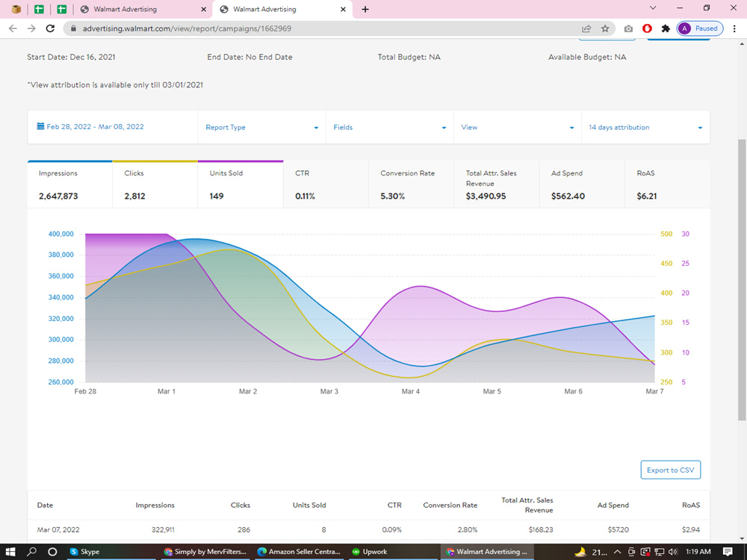Toggle the Clicks metric card
The height and width of the screenshot is (560, 747).
[155, 184]
